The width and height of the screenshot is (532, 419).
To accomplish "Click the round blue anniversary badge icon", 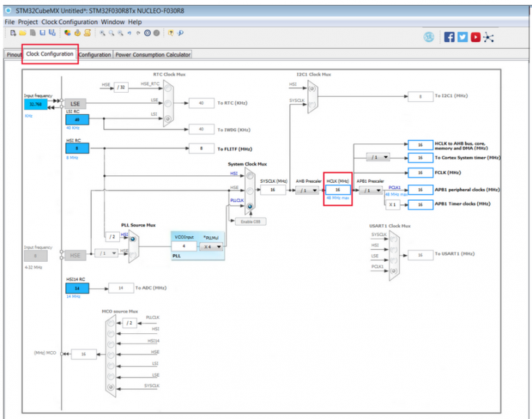I will click(x=429, y=37).
